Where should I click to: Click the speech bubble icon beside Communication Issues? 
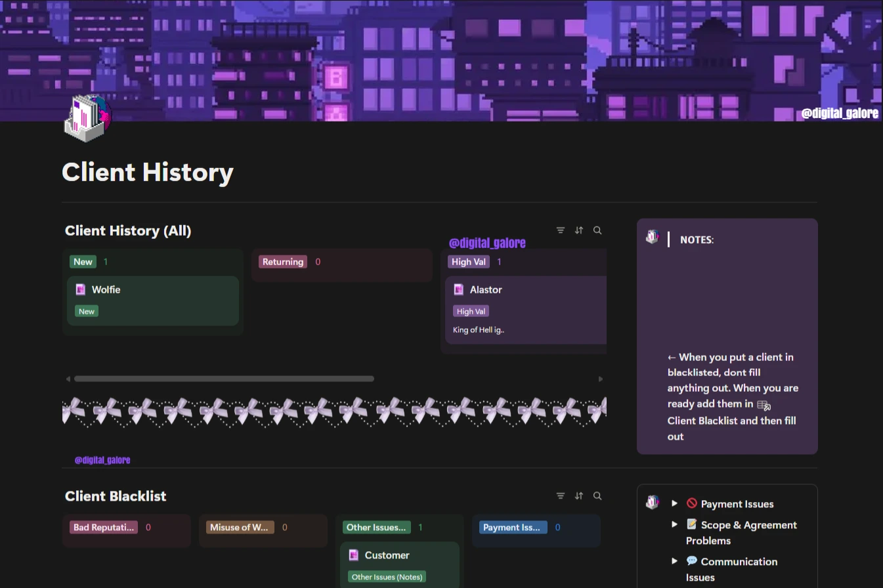pos(691,560)
